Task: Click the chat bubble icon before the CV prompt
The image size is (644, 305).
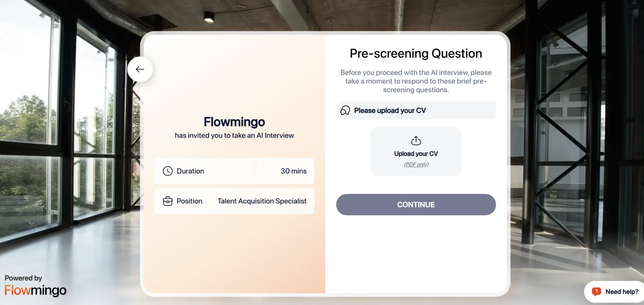Action: tap(345, 110)
